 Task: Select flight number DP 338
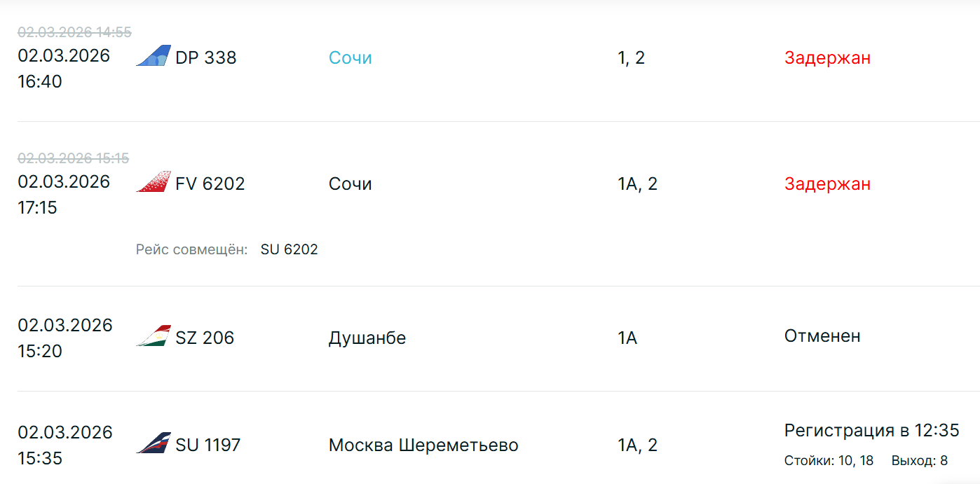(205, 57)
